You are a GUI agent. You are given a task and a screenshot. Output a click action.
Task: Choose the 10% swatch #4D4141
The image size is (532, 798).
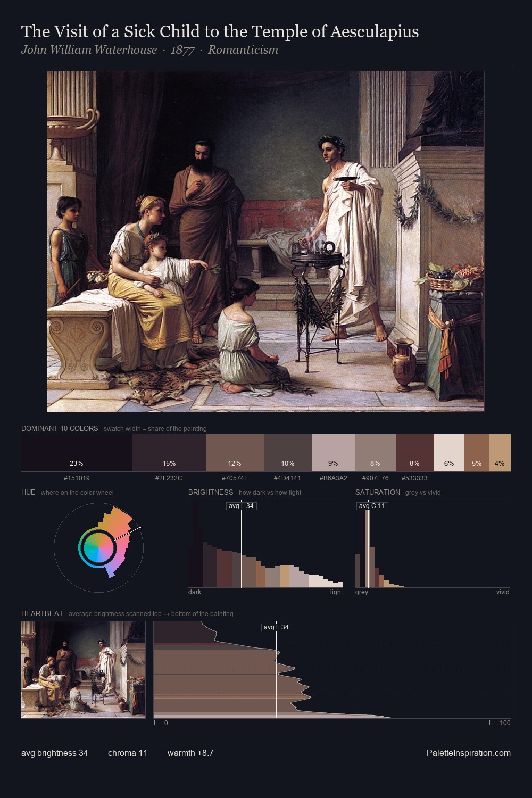click(x=288, y=453)
